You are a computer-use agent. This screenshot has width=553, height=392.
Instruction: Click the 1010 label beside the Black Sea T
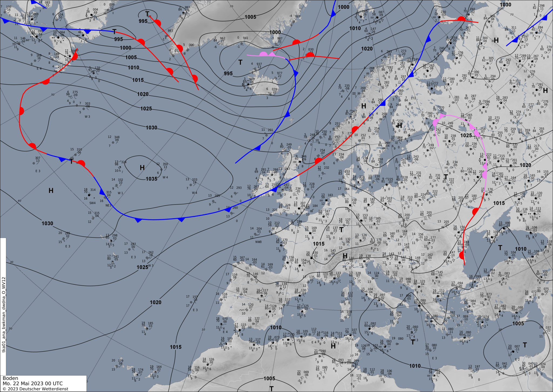pyautogui.click(x=521, y=249)
